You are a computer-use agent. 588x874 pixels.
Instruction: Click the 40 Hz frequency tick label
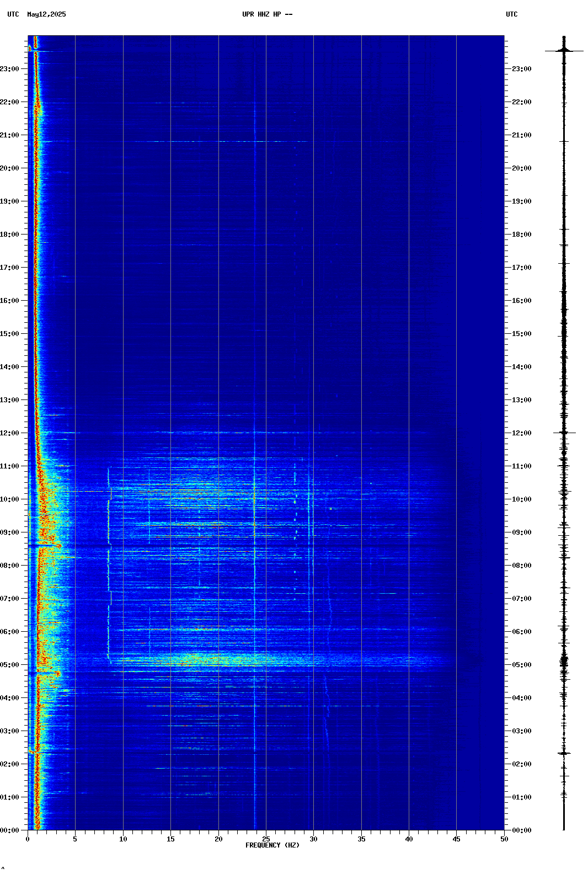(x=409, y=839)
